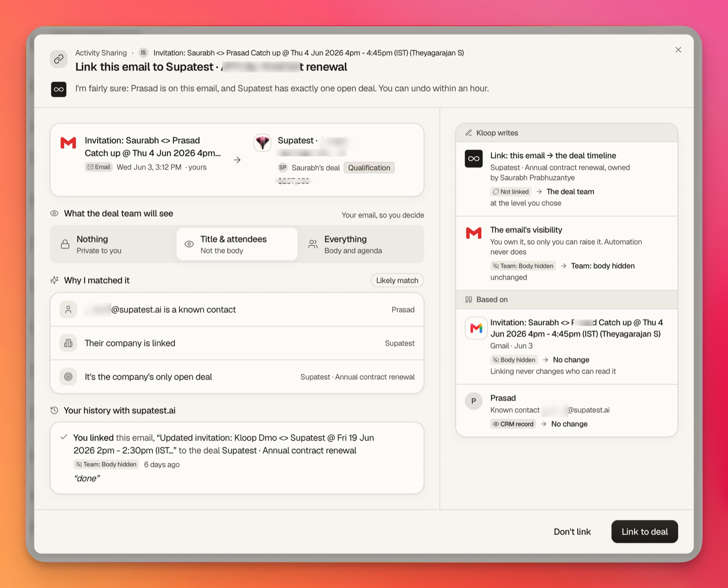Click 'The deal team' text in Kloop writes

[570, 191]
